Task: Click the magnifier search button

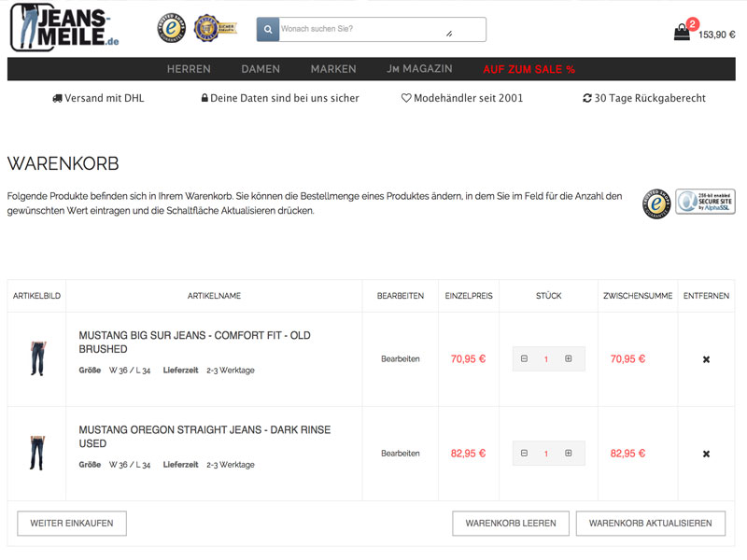Action: pos(268,30)
